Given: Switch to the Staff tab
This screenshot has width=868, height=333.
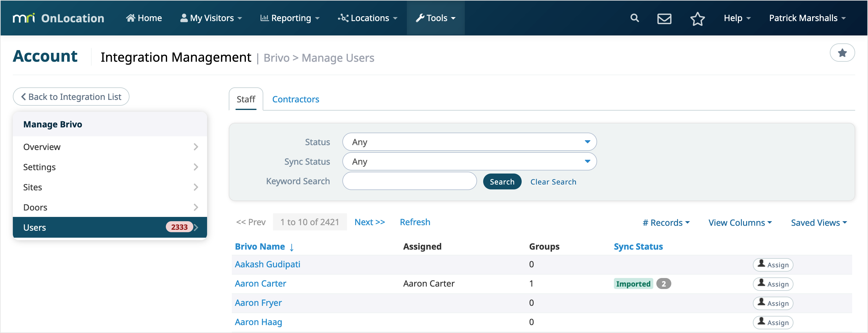Looking at the screenshot, I should (246, 99).
